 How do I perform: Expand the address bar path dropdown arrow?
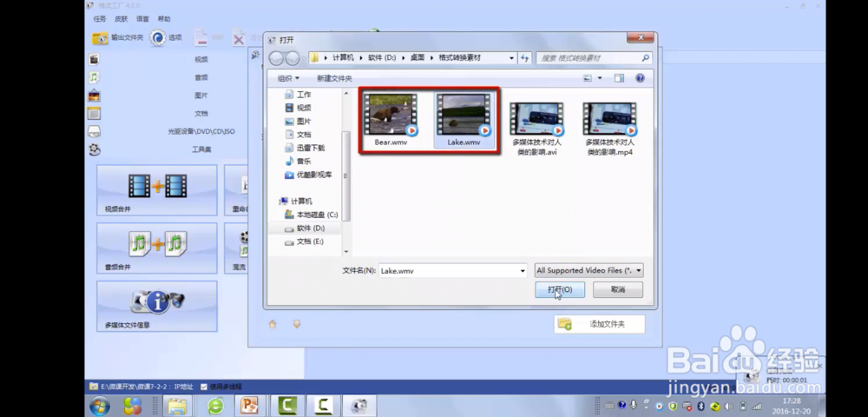click(x=511, y=58)
